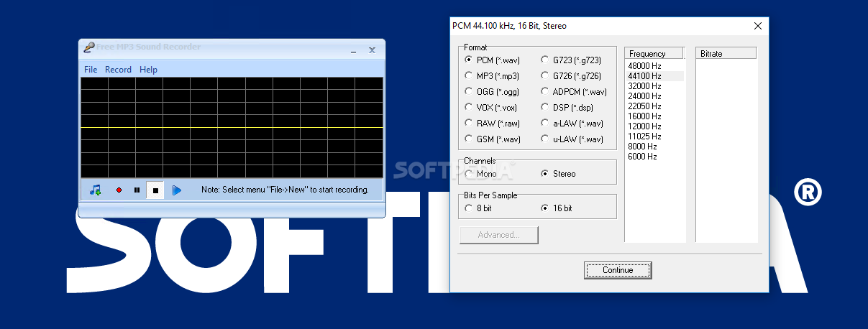Click the music note new-recording icon
The height and width of the screenshot is (329, 868).
point(95,190)
